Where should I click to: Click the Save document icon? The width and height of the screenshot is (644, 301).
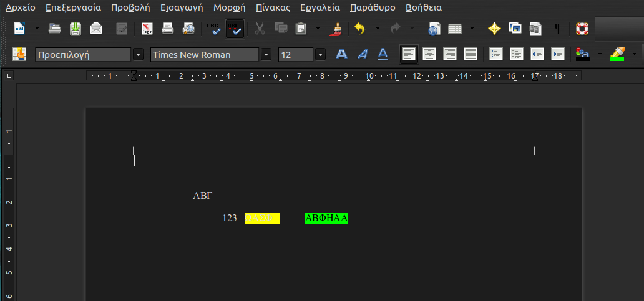point(76,29)
